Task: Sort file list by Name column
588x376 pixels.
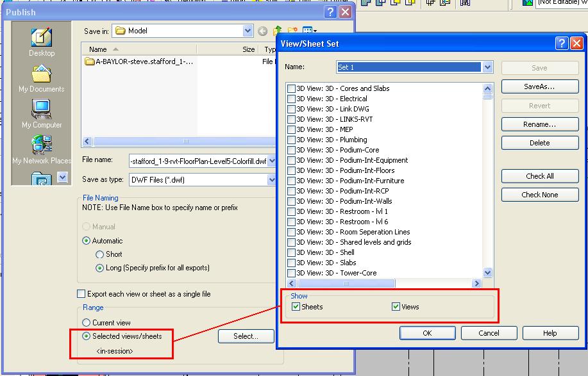Action: (139, 49)
